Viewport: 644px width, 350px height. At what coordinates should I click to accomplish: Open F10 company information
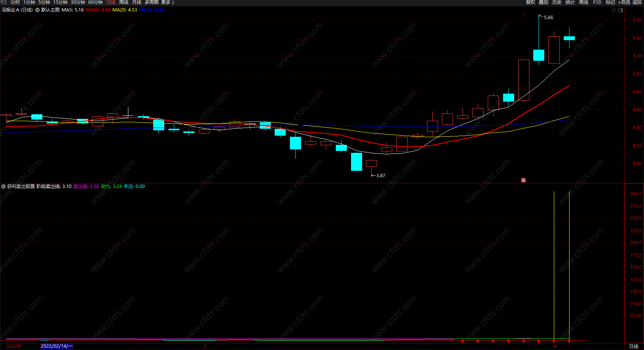click(597, 2)
